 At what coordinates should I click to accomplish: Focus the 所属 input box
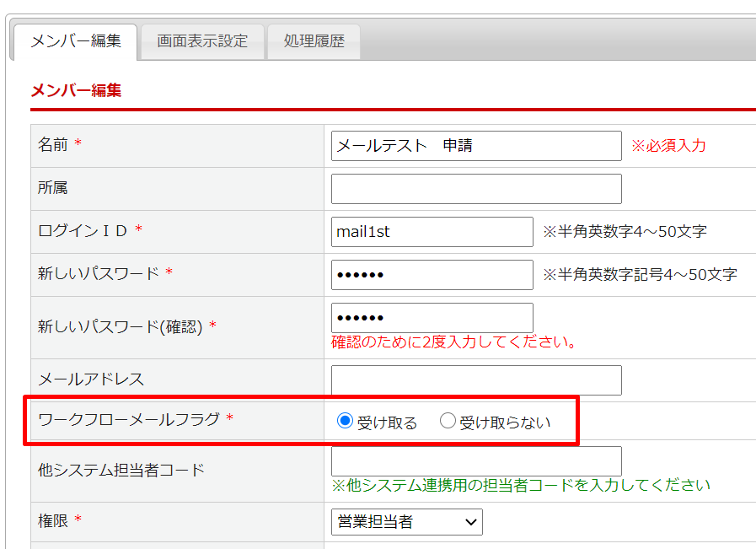(476, 189)
